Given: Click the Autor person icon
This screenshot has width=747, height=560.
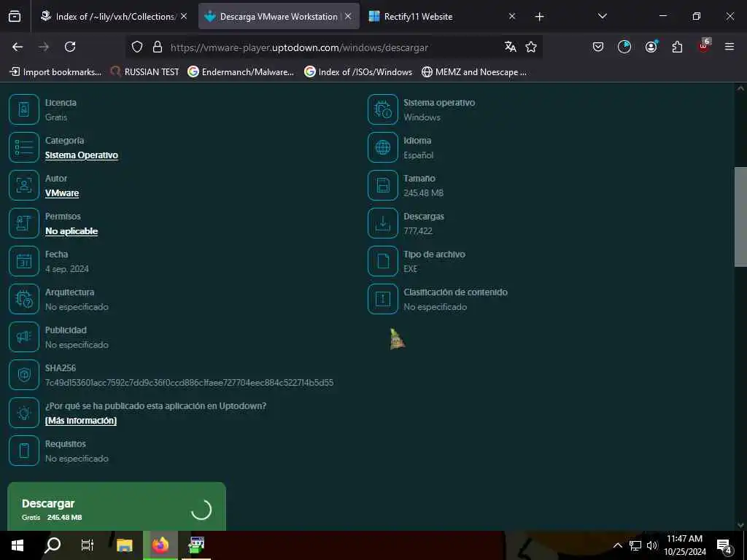Looking at the screenshot, I should coord(24,185).
